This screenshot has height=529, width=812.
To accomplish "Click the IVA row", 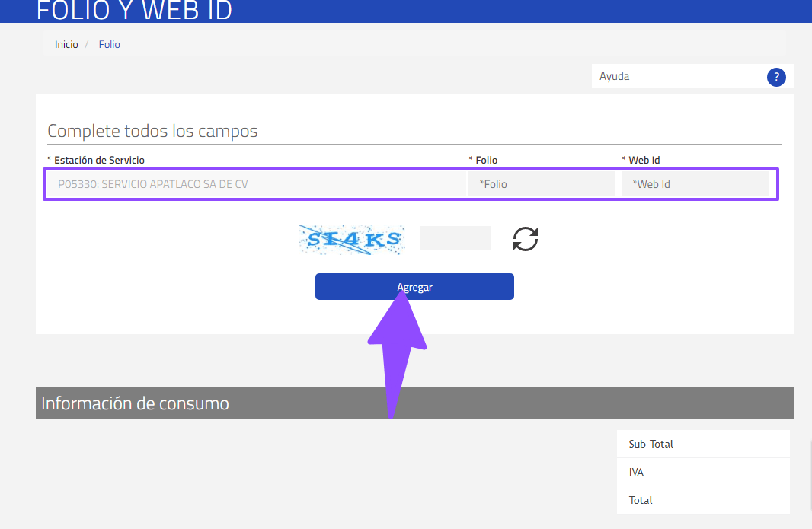I will click(x=701, y=472).
